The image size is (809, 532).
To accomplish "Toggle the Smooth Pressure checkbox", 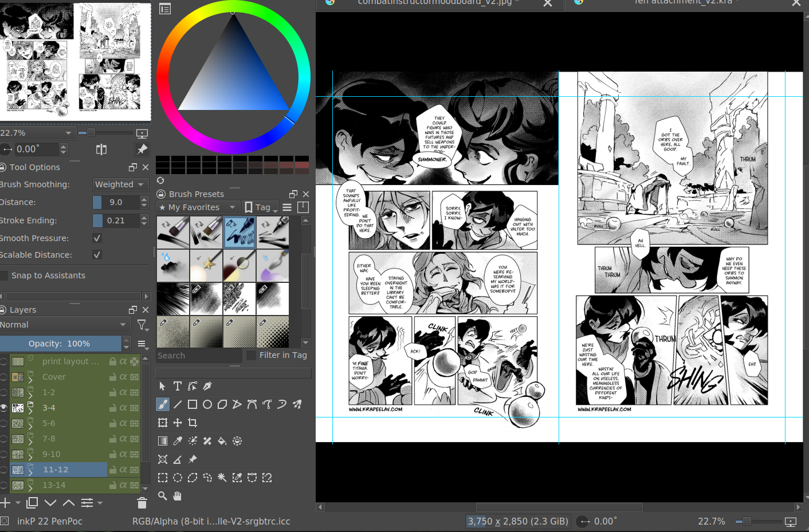I will click(97, 238).
